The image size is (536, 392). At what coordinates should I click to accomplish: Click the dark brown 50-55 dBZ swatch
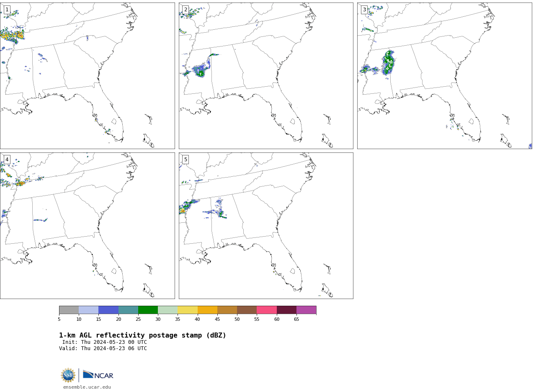[247, 310]
